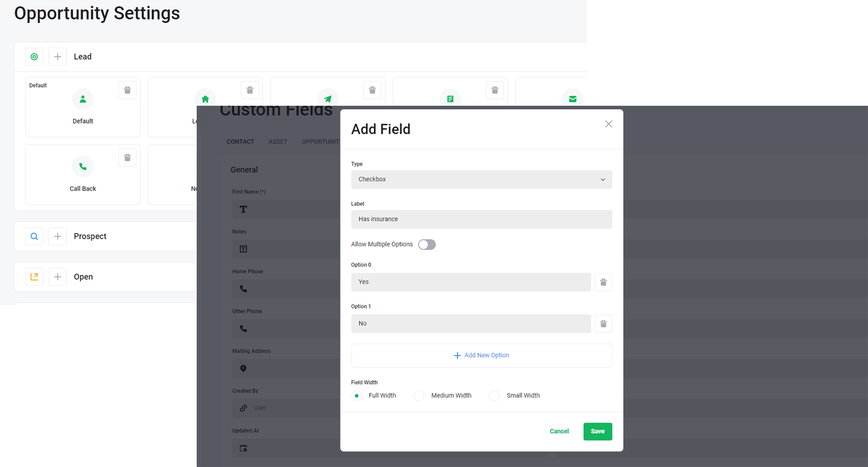Click the Open section heading
The width and height of the screenshot is (868, 467).
[x=83, y=277]
